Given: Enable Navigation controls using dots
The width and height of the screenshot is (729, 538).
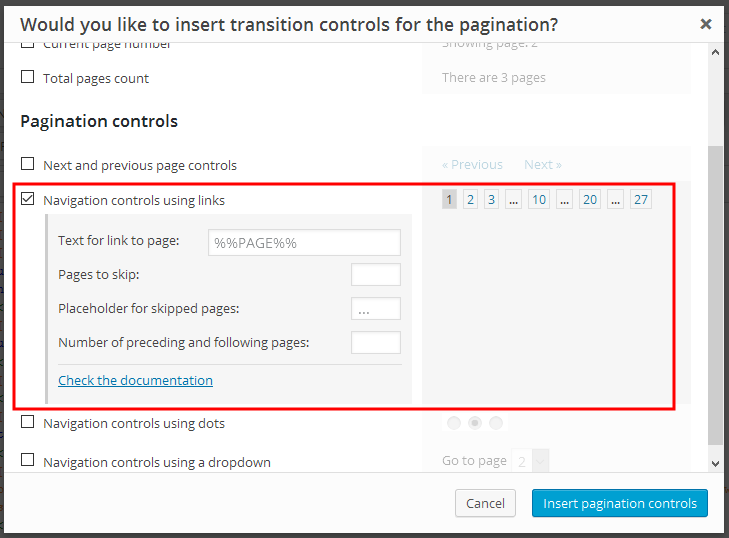Looking at the screenshot, I should 27,422.
